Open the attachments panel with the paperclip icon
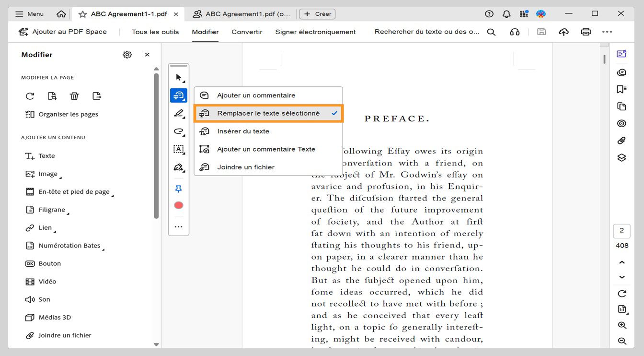The image size is (644, 356). pos(621,140)
